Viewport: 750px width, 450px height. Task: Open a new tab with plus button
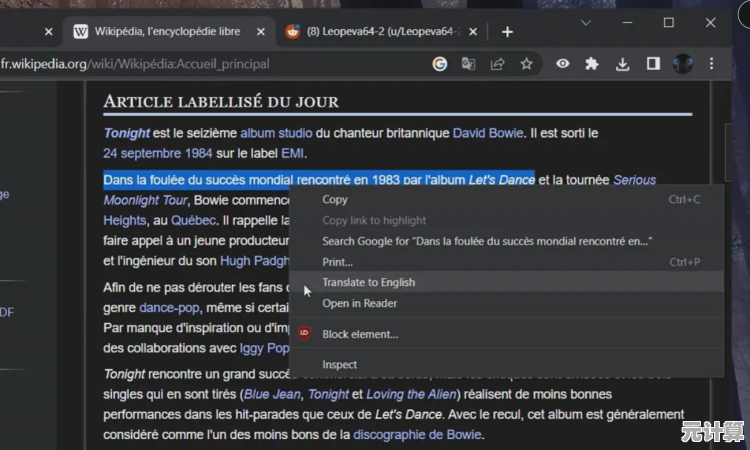point(507,32)
